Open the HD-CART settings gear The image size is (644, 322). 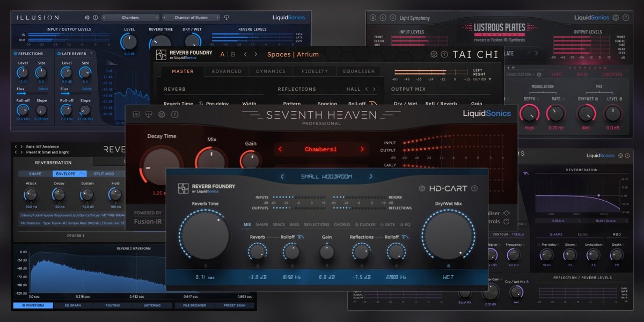pos(422,188)
